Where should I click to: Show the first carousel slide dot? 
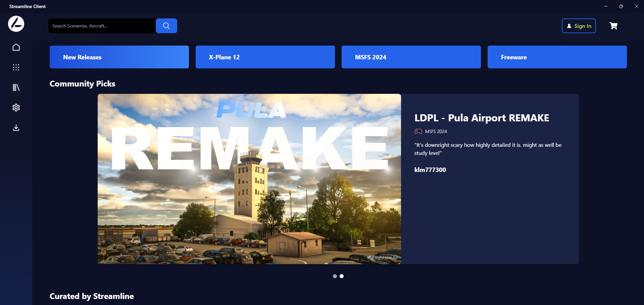click(x=335, y=276)
